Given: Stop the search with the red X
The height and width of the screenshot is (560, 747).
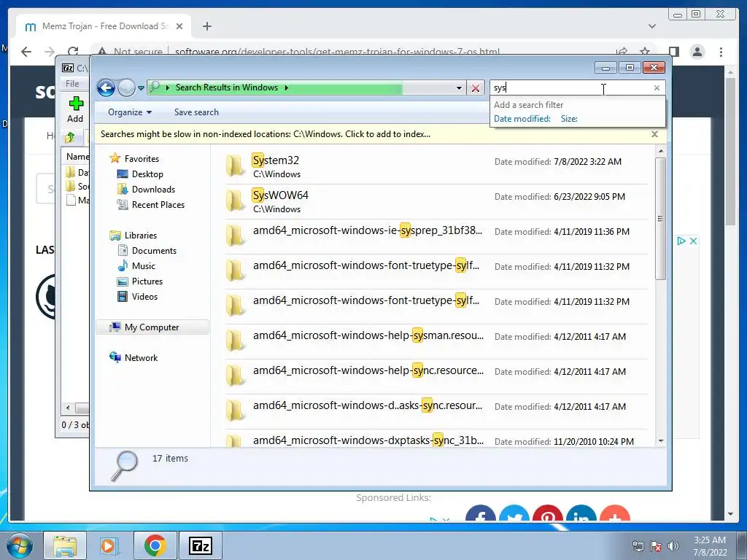Looking at the screenshot, I should [475, 88].
